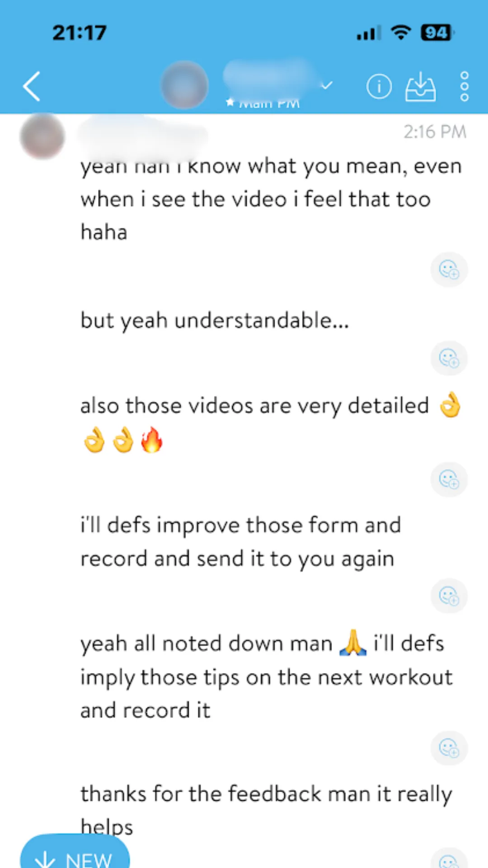
Task: Add reaction to "but yeah understandable..." message
Action: (x=449, y=358)
